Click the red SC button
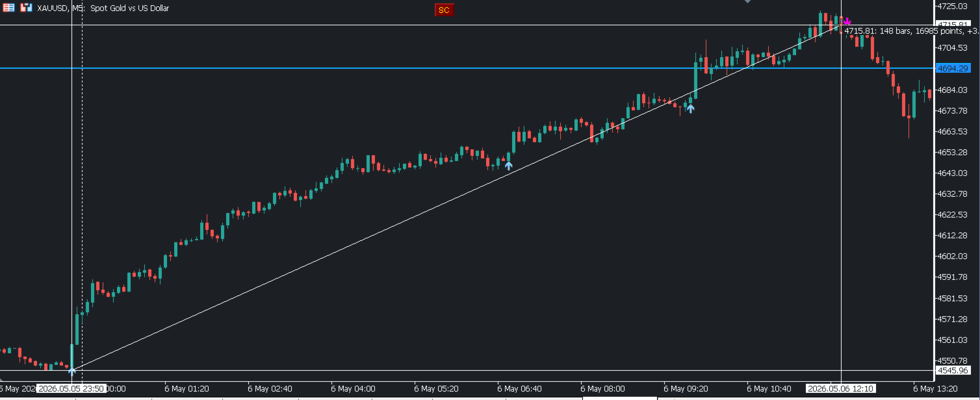 (444, 10)
